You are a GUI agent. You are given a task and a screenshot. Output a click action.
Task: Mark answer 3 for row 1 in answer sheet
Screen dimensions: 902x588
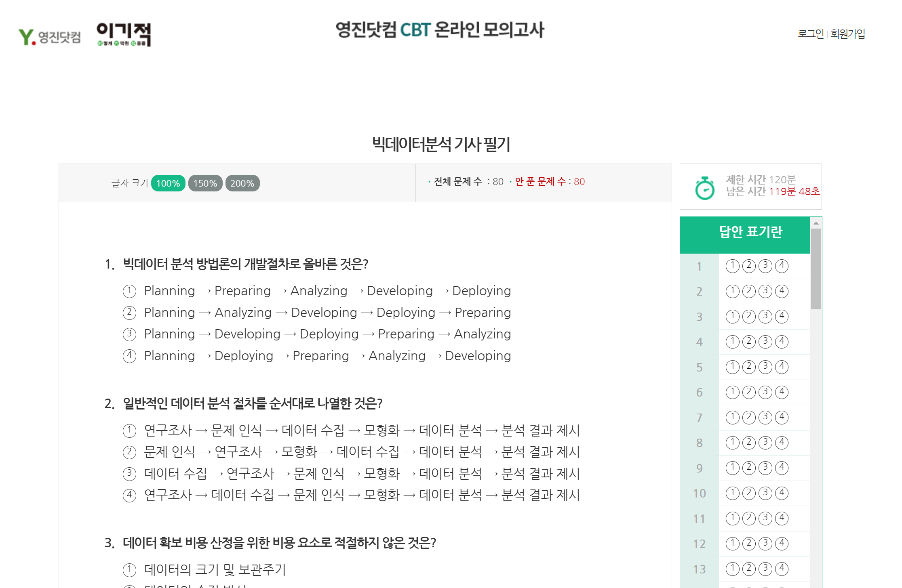765,266
